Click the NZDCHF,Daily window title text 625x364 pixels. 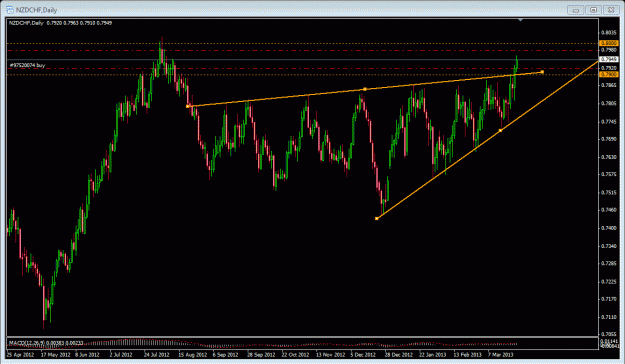tap(36, 10)
